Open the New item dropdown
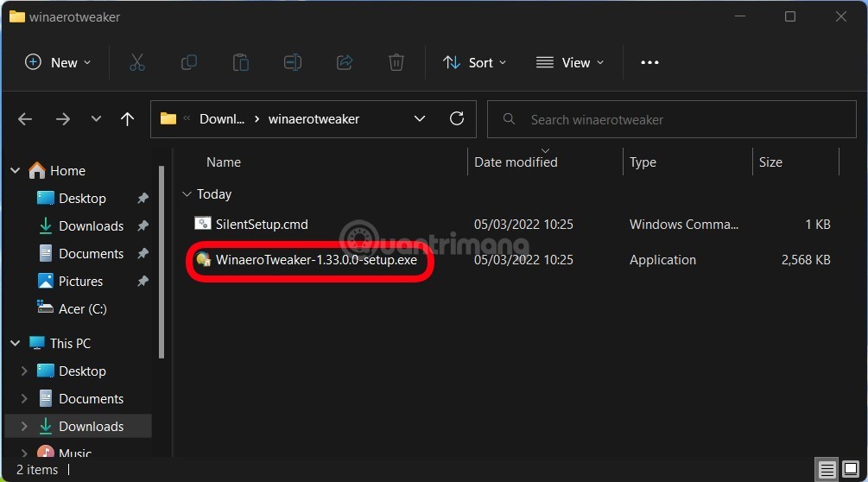This screenshot has width=868, height=482. tap(58, 62)
